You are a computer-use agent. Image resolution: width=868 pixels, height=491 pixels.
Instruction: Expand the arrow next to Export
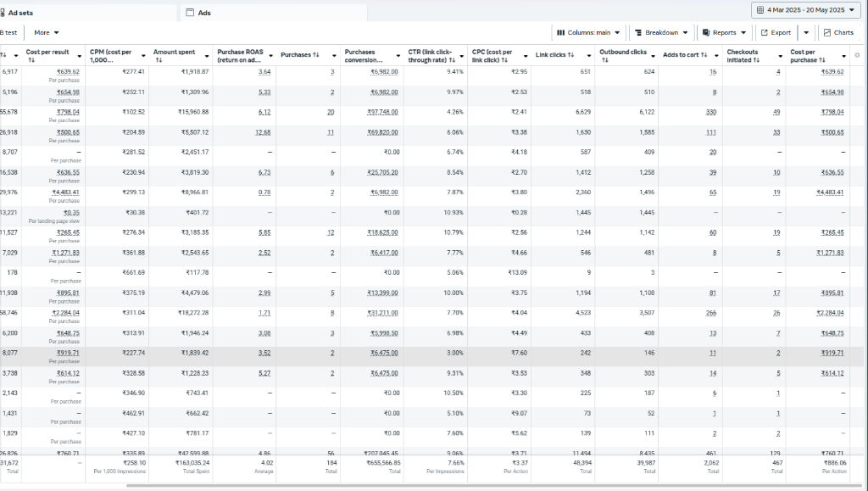pos(806,33)
